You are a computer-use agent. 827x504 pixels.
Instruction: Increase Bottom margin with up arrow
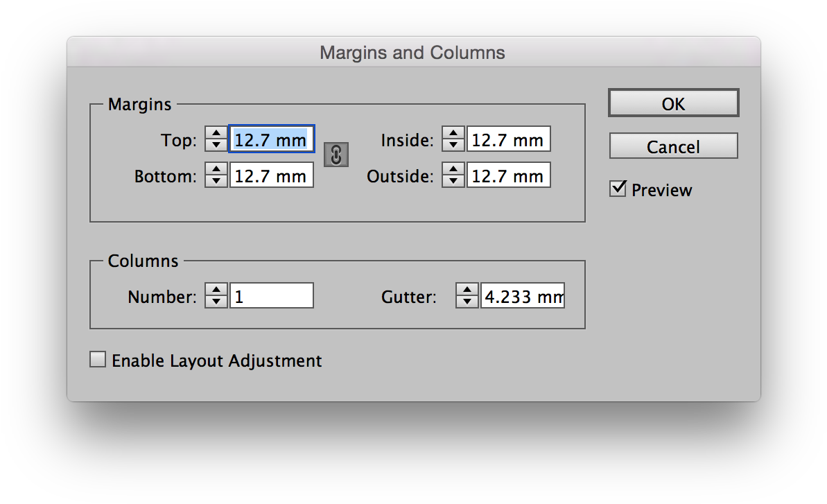pyautogui.click(x=217, y=169)
